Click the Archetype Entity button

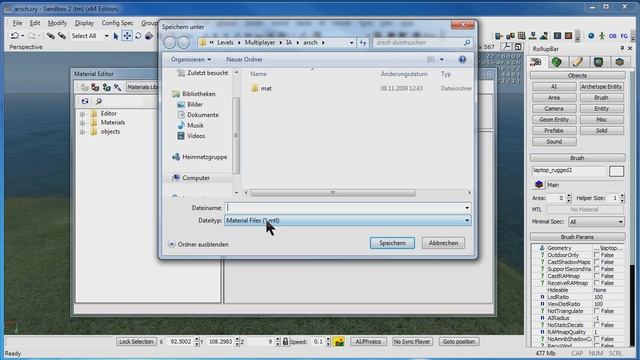tap(601, 87)
